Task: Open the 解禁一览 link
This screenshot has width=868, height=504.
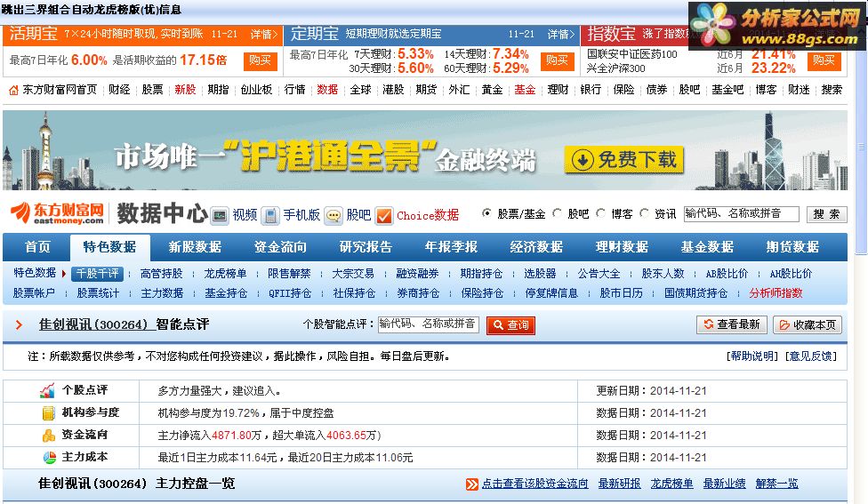Action: [x=776, y=484]
